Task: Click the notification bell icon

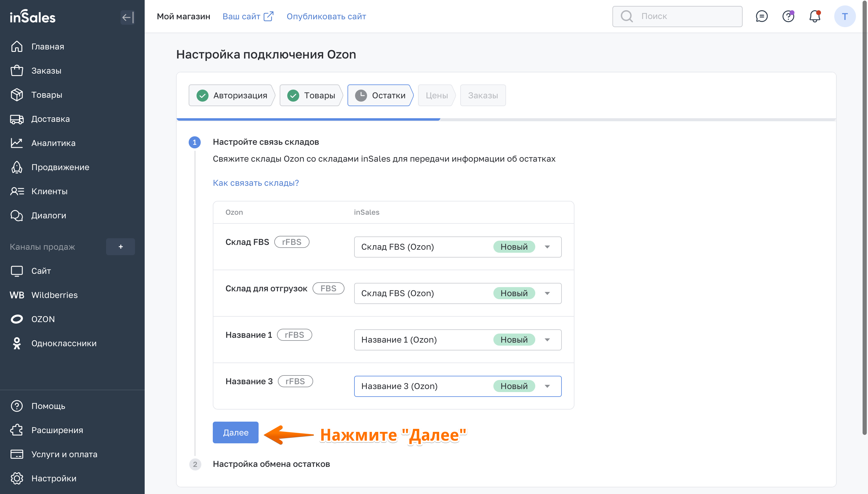Action: tap(814, 16)
